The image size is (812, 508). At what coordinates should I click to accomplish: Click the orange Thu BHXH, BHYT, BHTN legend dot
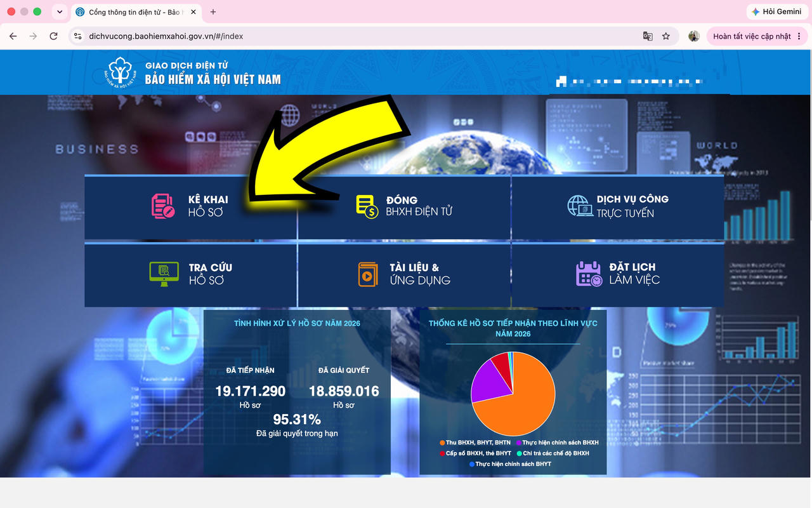click(x=442, y=443)
